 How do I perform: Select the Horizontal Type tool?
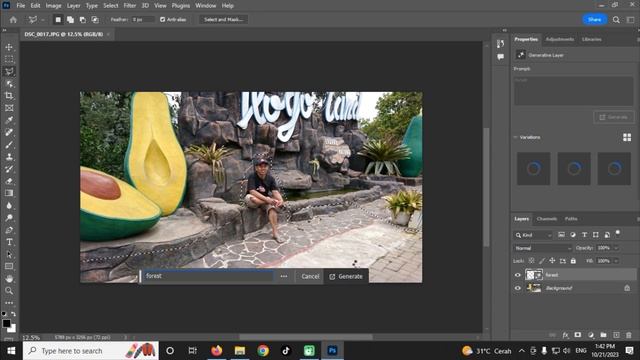(9, 242)
